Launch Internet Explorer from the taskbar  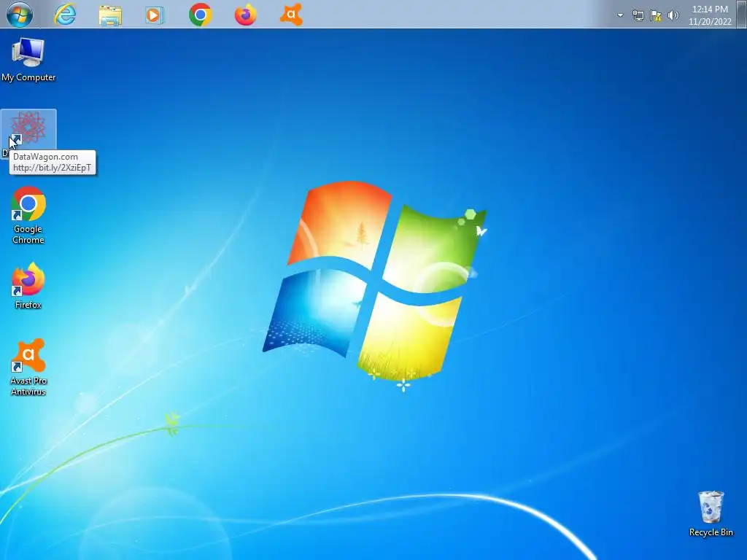[x=65, y=15]
